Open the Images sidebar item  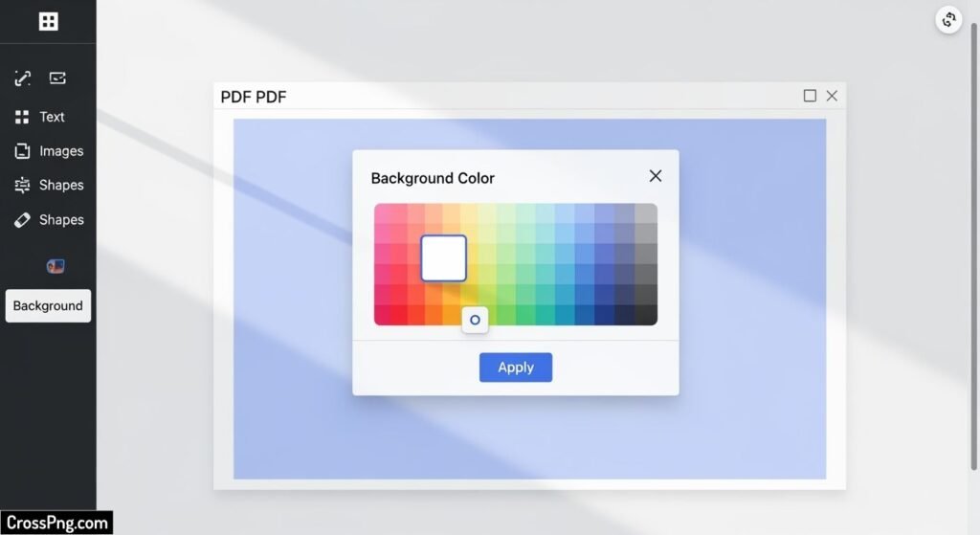61,150
